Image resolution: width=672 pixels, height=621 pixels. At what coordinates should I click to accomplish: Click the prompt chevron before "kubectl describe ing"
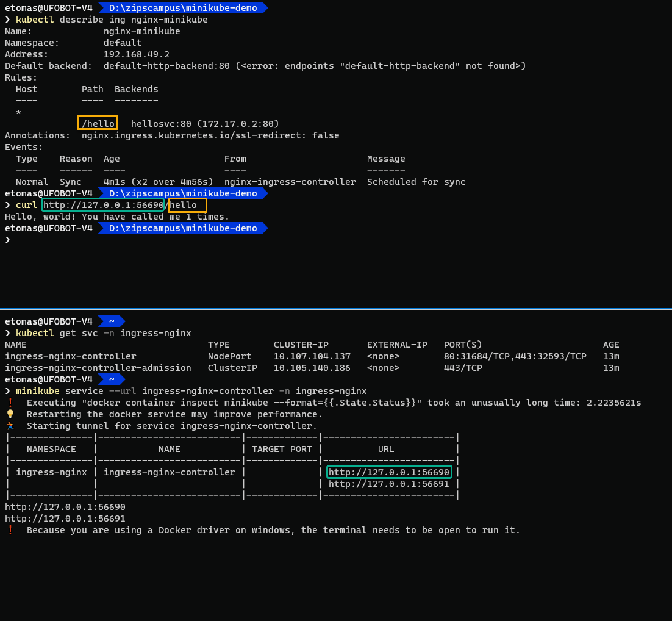pyautogui.click(x=8, y=20)
